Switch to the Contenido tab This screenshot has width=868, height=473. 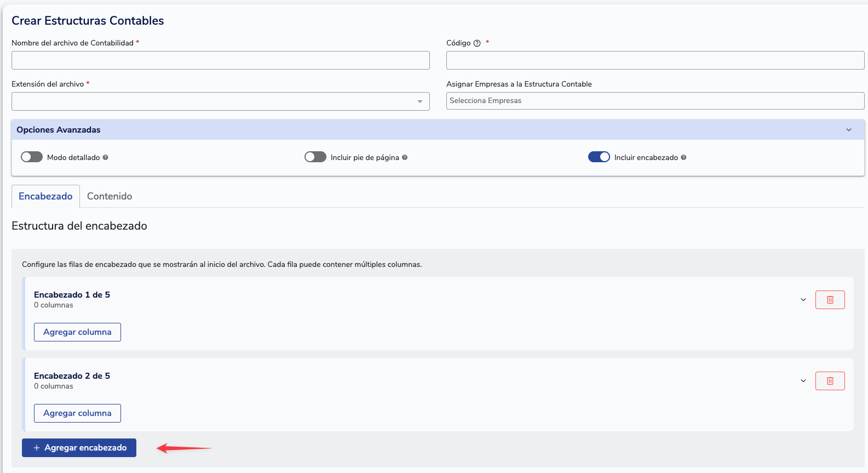pyautogui.click(x=110, y=196)
